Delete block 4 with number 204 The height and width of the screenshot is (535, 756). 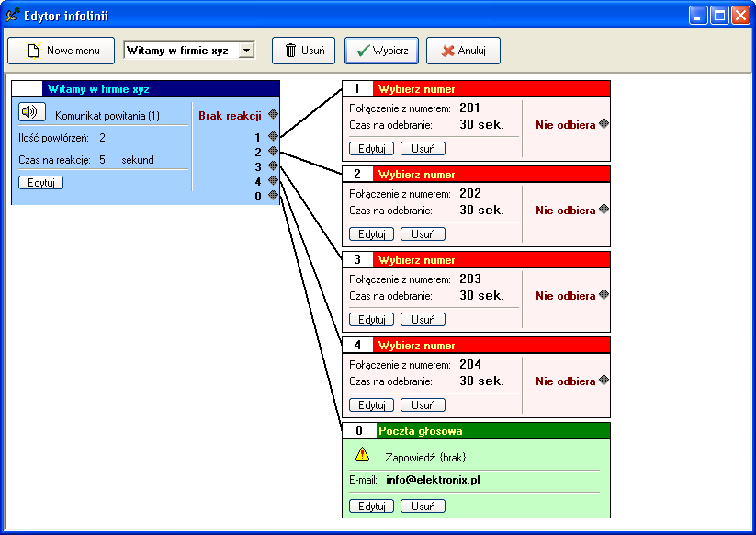coord(423,404)
